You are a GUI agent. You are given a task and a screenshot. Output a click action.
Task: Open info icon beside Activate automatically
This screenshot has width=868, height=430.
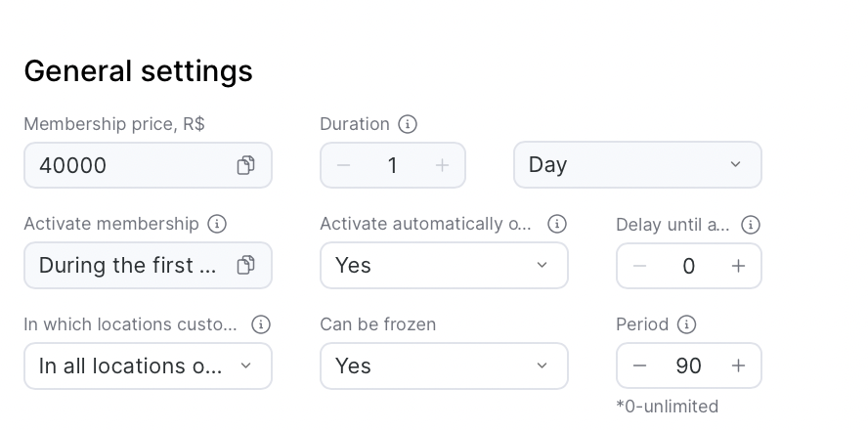click(x=557, y=224)
